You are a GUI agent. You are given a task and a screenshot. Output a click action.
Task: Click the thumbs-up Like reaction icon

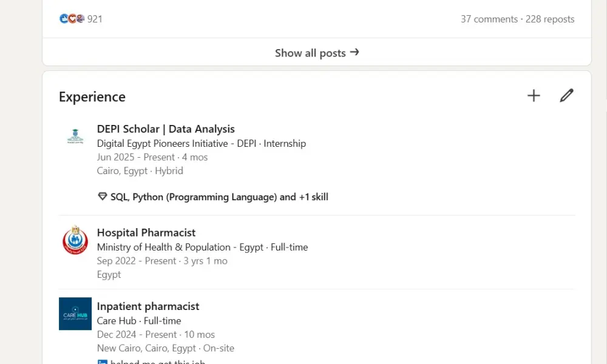[x=63, y=19]
